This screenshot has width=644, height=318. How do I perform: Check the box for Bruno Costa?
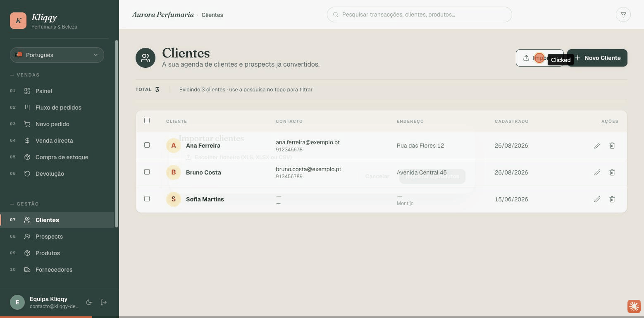(x=147, y=172)
